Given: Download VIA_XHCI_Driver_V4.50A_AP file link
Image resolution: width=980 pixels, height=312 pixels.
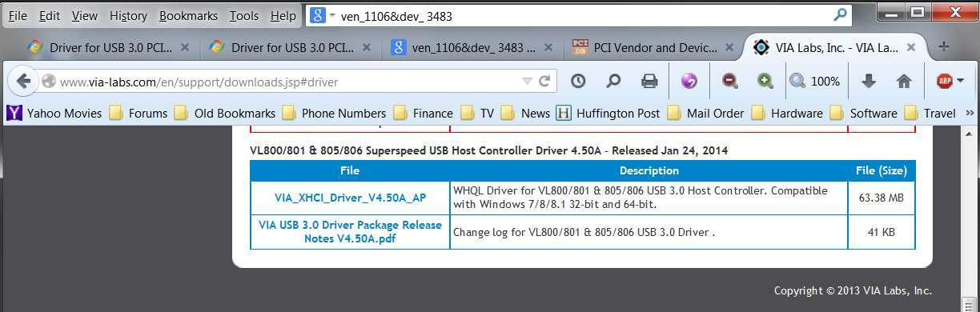Looking at the screenshot, I should (x=350, y=198).
